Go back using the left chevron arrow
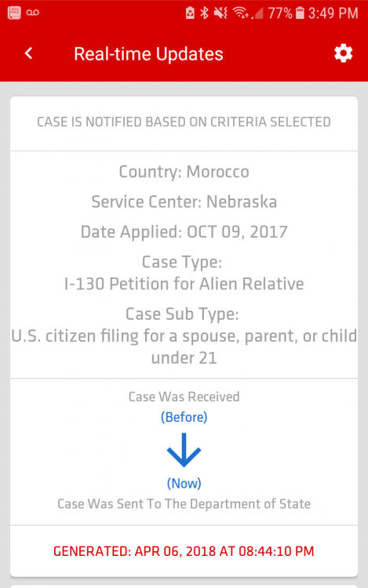This screenshot has height=588, width=368. [29, 53]
